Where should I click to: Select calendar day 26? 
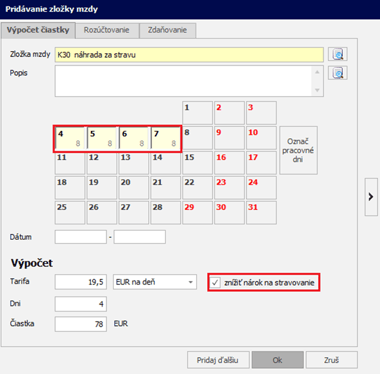102,213
